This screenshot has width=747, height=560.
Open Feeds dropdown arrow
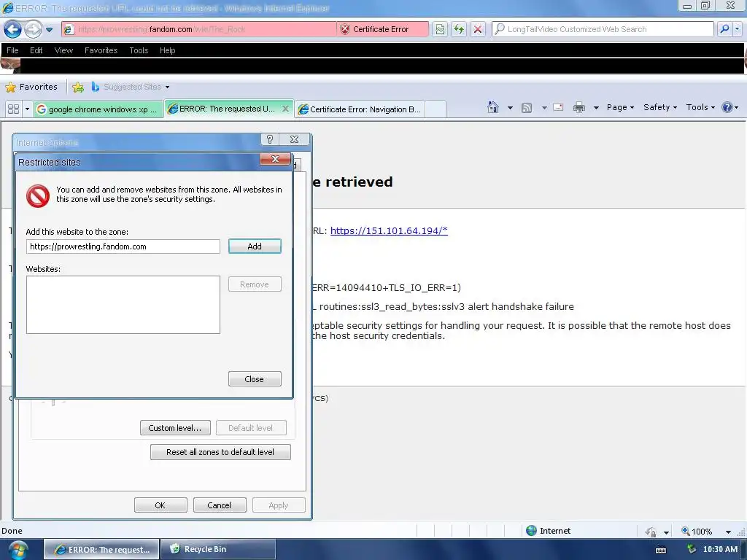pos(544,108)
